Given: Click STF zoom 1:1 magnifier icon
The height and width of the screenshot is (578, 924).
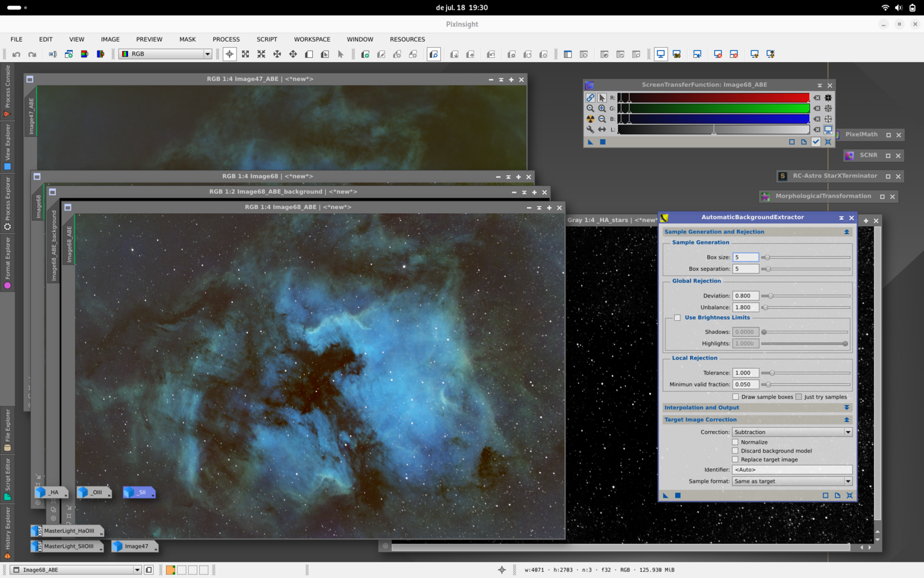Looking at the screenshot, I should [590, 108].
